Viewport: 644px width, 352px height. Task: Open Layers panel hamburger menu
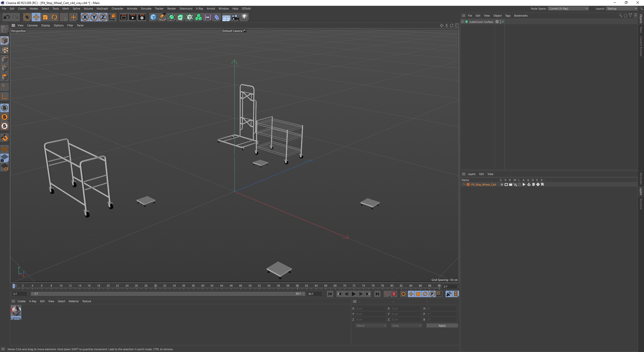click(x=464, y=174)
